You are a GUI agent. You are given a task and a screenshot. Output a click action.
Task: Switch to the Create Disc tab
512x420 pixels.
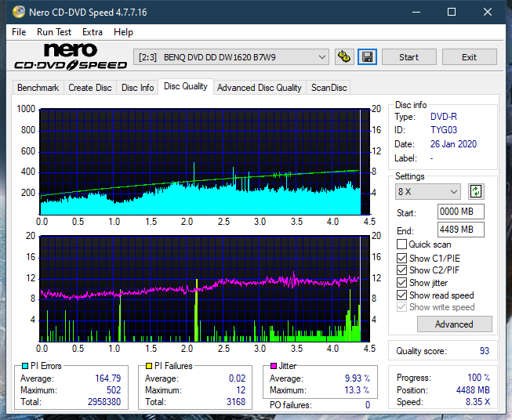point(90,88)
